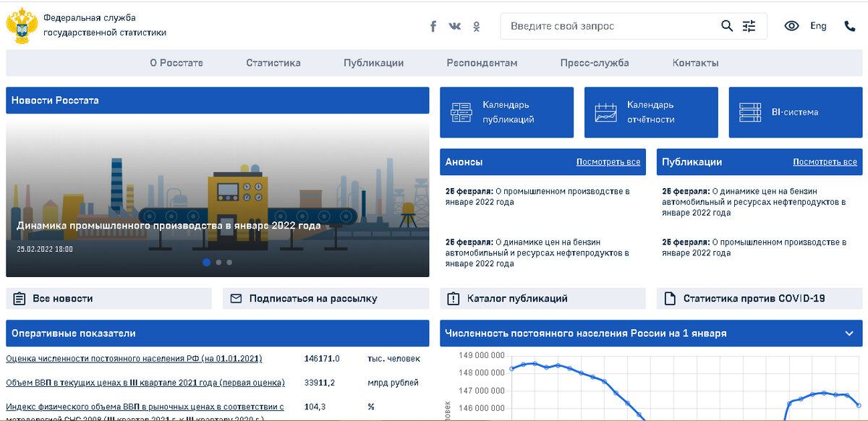Click the BI-system server icon
Viewport: 868px width, 421px height.
pyautogui.click(x=750, y=112)
